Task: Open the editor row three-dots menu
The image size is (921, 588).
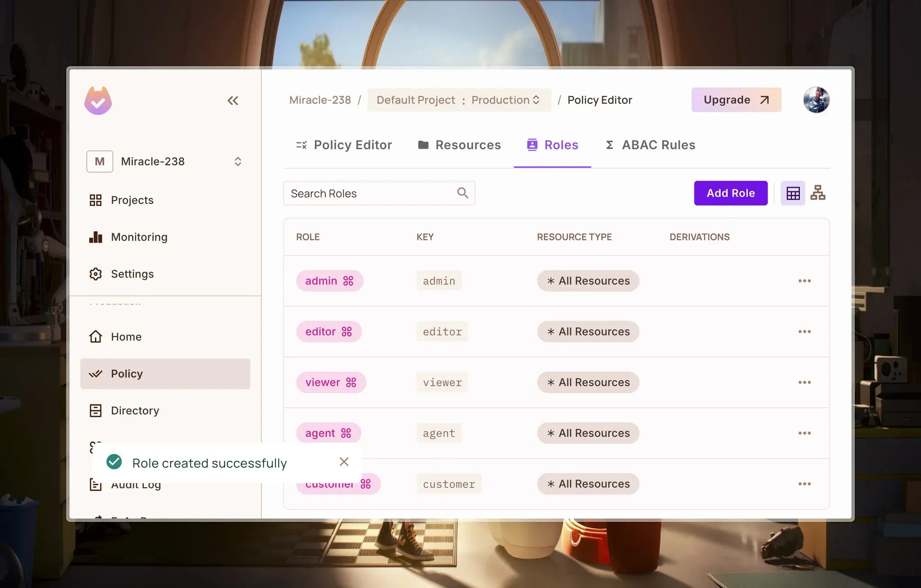Action: (x=804, y=332)
